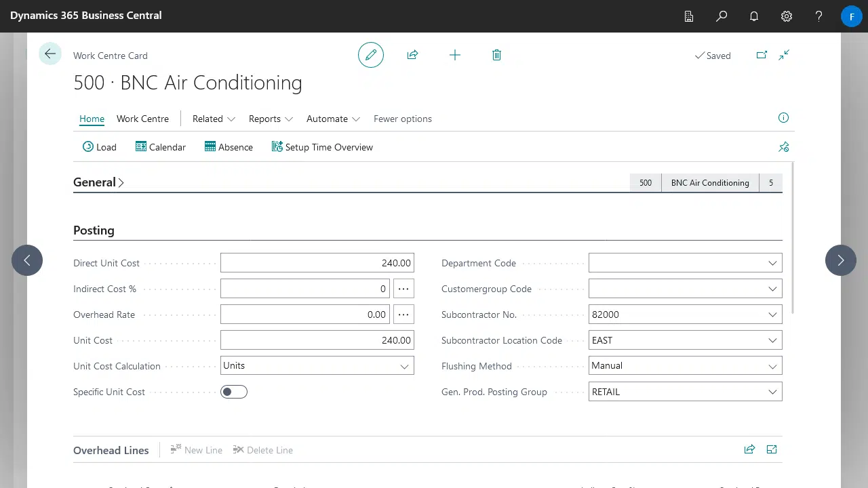Viewport: 868px width, 488px height.
Task: Click the Direct Unit Cost field
Action: (x=317, y=263)
